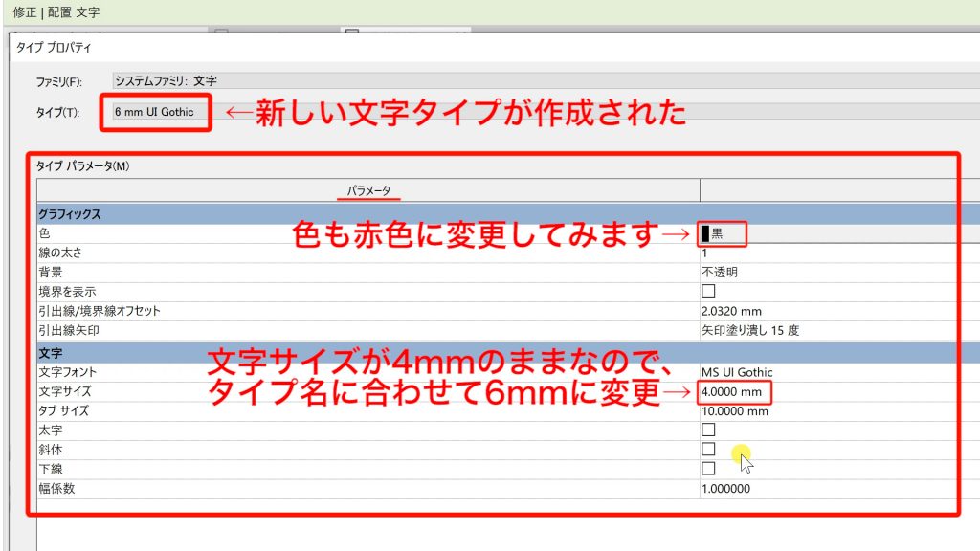Enable the 斜体 (italic) checkbox

707,449
